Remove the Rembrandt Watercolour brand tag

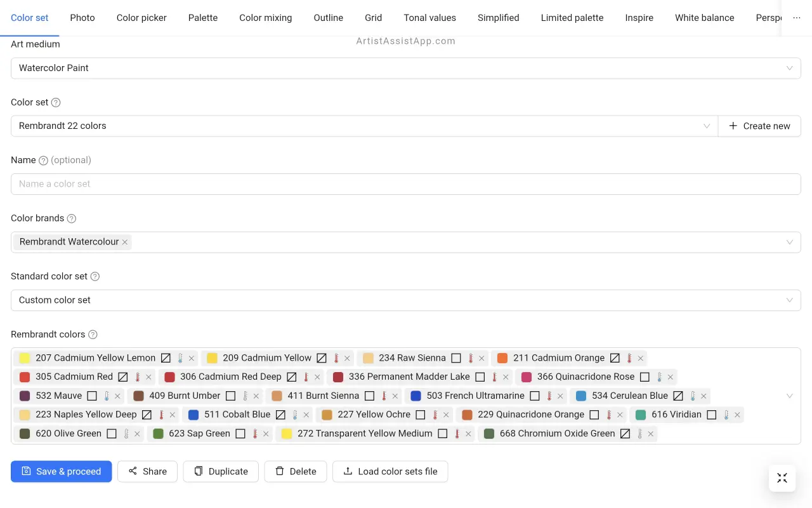click(125, 242)
